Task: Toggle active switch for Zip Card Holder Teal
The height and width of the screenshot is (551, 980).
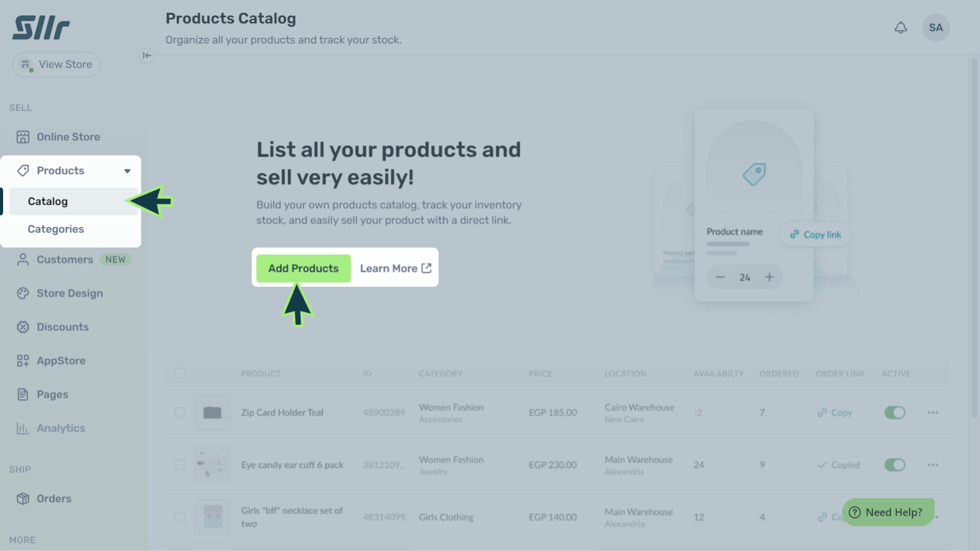Action: (x=894, y=412)
